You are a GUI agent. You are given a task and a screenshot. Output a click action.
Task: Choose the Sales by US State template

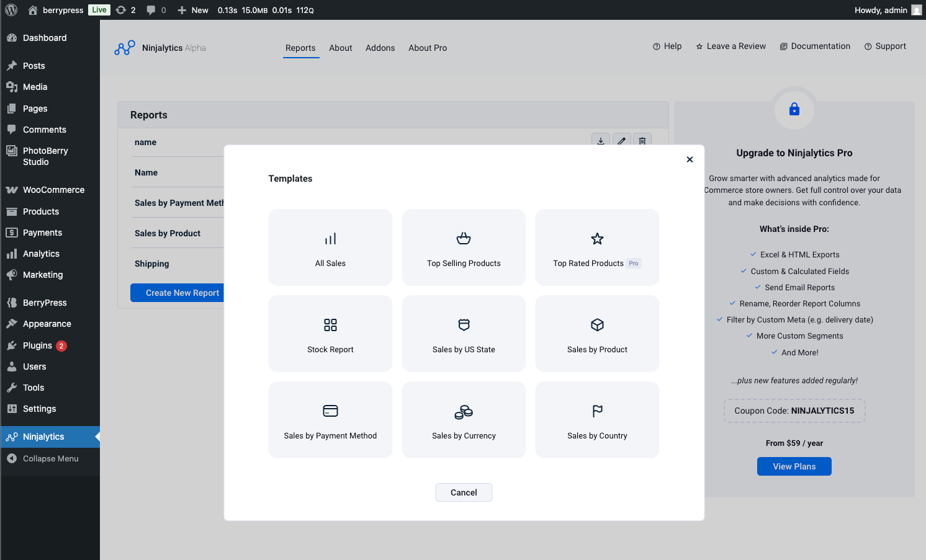(x=464, y=333)
